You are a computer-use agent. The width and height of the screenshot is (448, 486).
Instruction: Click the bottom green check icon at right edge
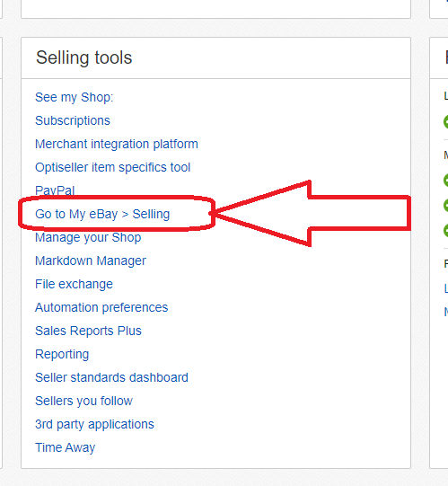[x=446, y=231]
